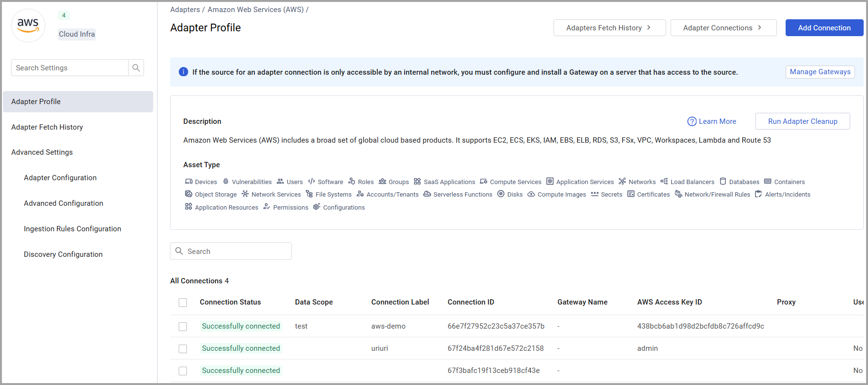The width and height of the screenshot is (868, 385).
Task: Open Advanced Settings in the sidebar
Action: tap(42, 152)
